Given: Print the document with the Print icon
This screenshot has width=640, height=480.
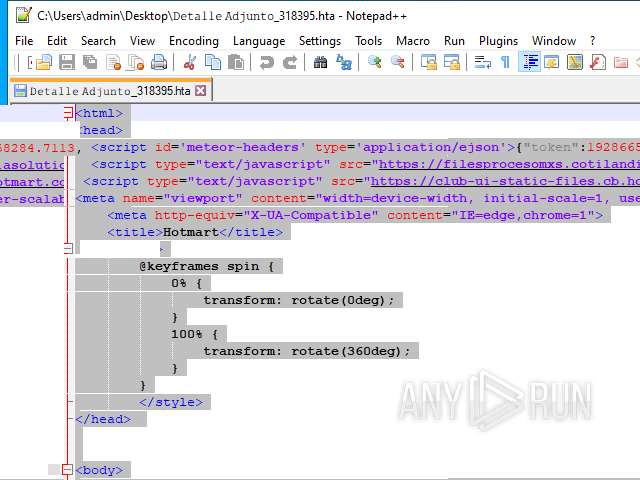Looking at the screenshot, I should pyautogui.click(x=159, y=62).
